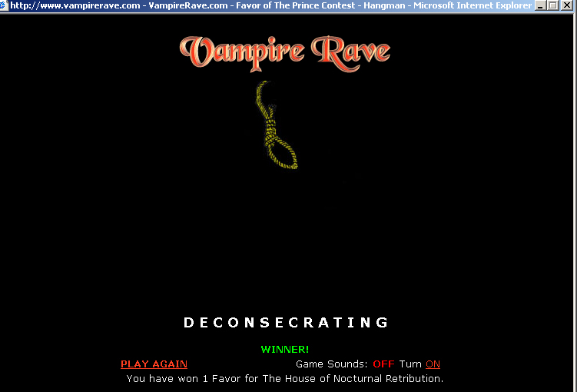Click the word DECONSECRATING
Image resolution: width=577 pixels, height=392 pixels.
(x=286, y=322)
